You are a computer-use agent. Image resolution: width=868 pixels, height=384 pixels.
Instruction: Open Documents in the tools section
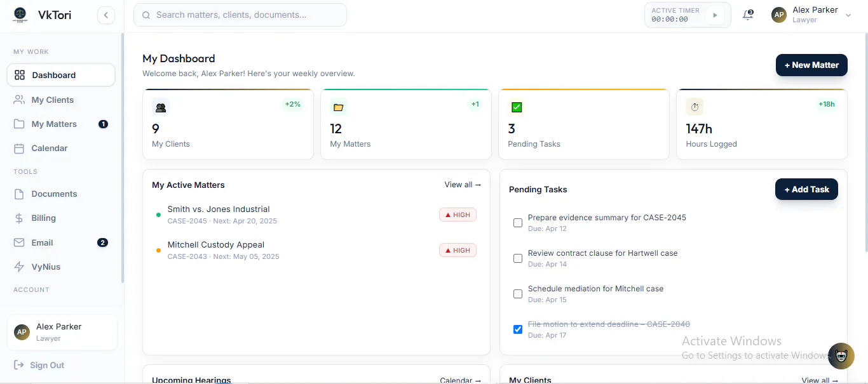click(61, 194)
